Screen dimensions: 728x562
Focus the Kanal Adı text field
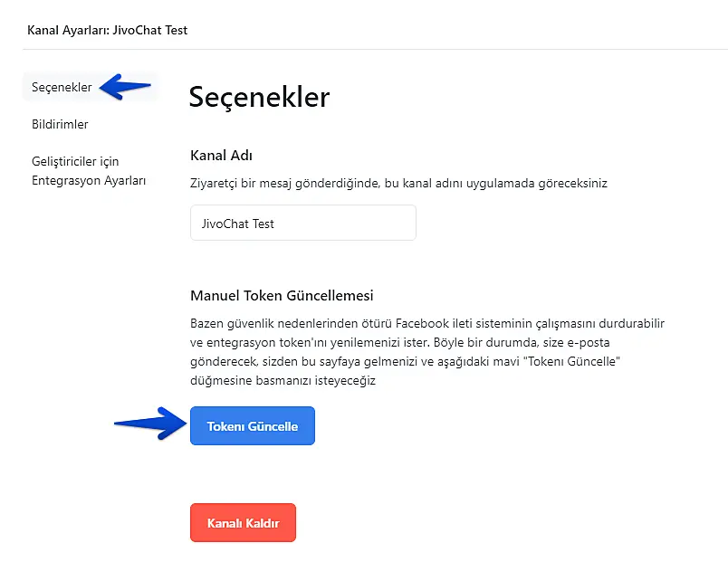coord(302,223)
